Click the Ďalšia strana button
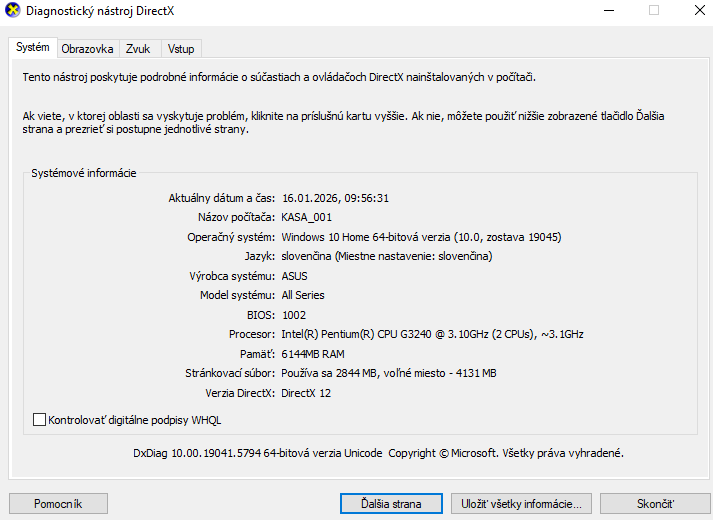The image size is (713, 520). coord(391,503)
